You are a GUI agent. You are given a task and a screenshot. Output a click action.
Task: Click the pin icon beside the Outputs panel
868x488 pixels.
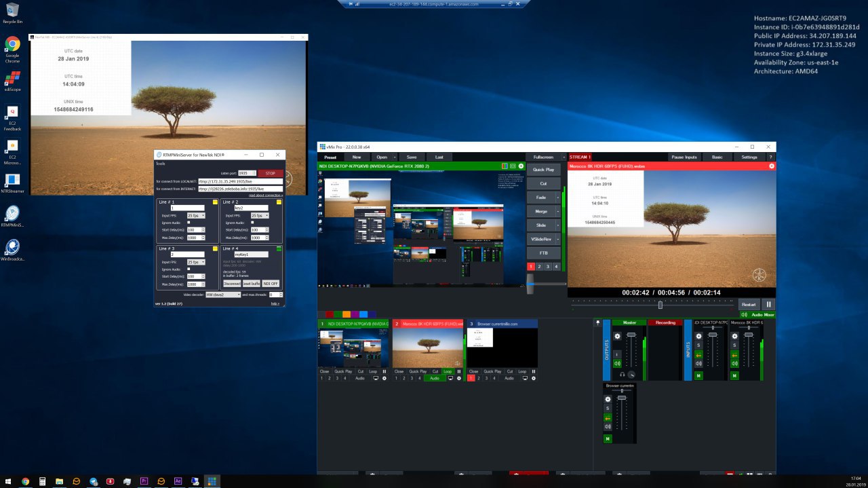(597, 323)
